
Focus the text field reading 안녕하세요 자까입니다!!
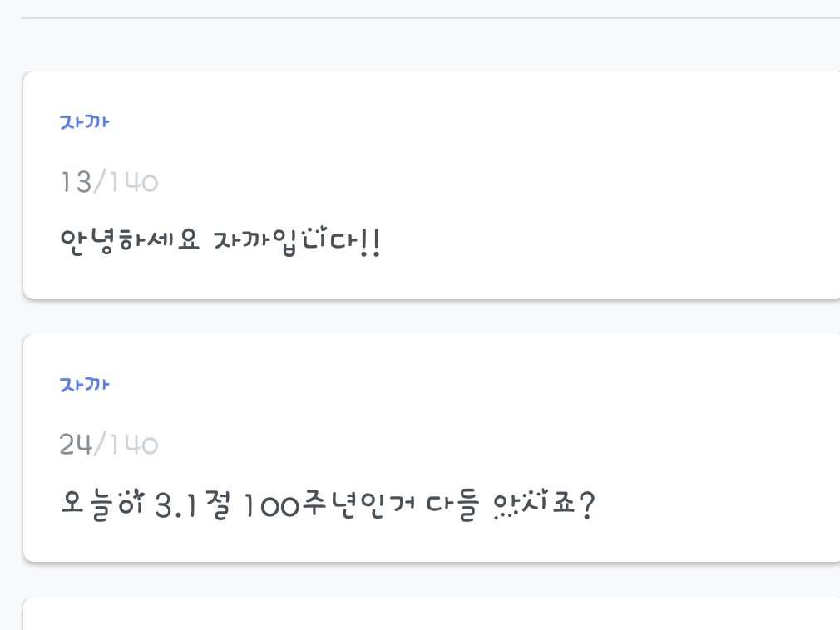point(220,242)
